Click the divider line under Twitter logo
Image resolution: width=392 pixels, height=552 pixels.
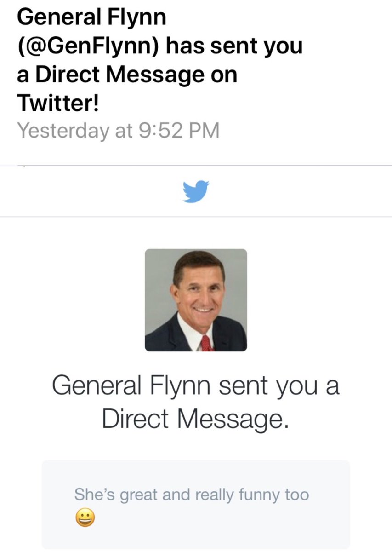[x=196, y=217]
